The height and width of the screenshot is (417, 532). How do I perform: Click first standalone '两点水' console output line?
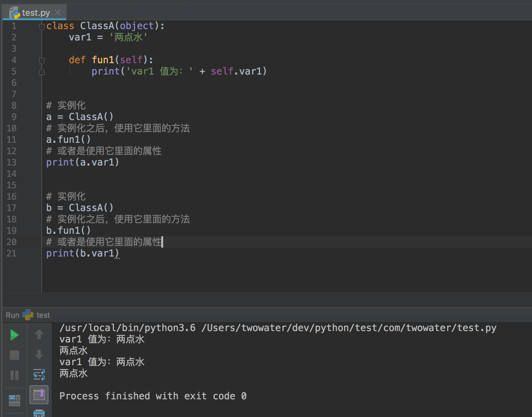[x=74, y=350]
